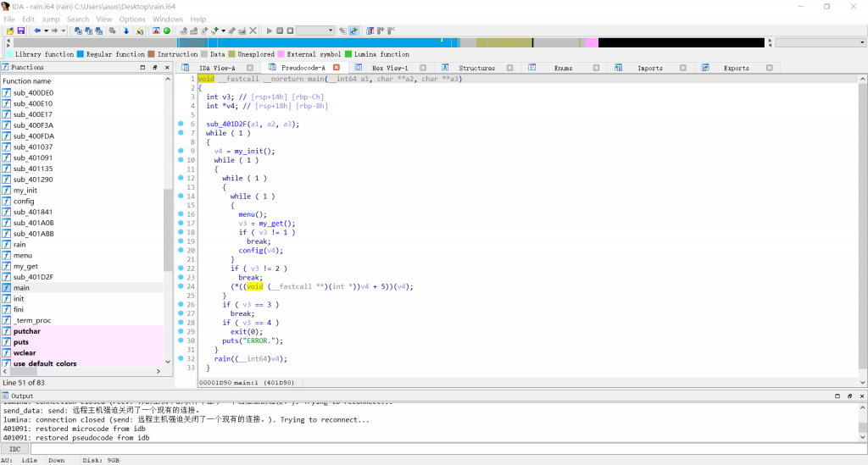Open the forward-navigation history dropdown arrow
Viewport: 868px width, 465px height.
click(x=63, y=31)
